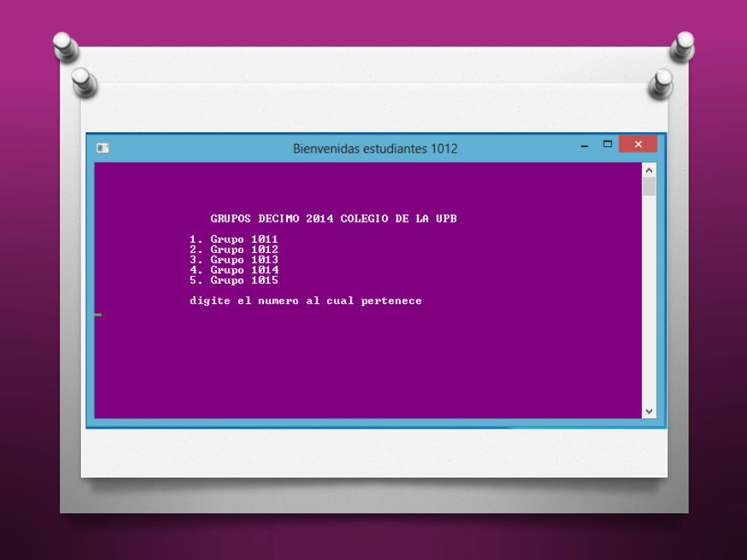Viewport: 747px width, 560px height.
Task: Click the scrollbar up arrow
Action: point(649,170)
